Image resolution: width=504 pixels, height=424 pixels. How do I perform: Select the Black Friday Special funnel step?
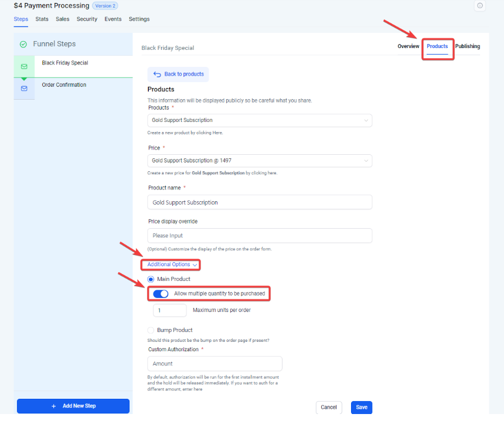tap(73, 67)
